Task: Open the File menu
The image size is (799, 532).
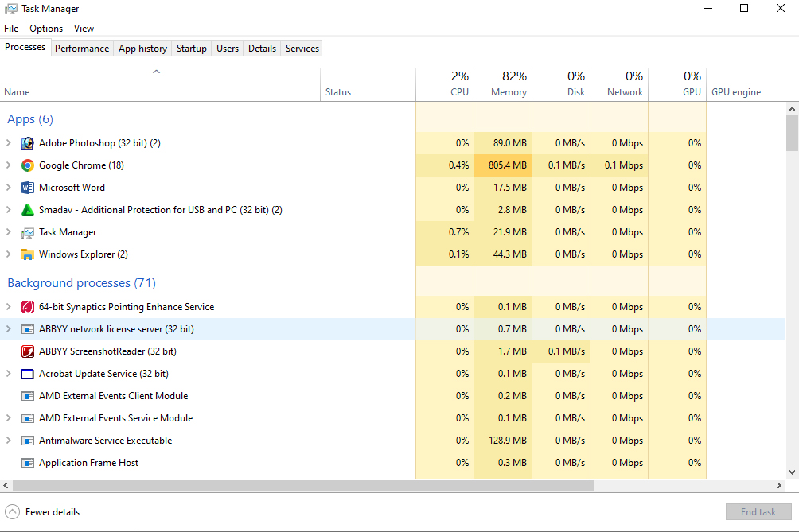Action: click(11, 29)
